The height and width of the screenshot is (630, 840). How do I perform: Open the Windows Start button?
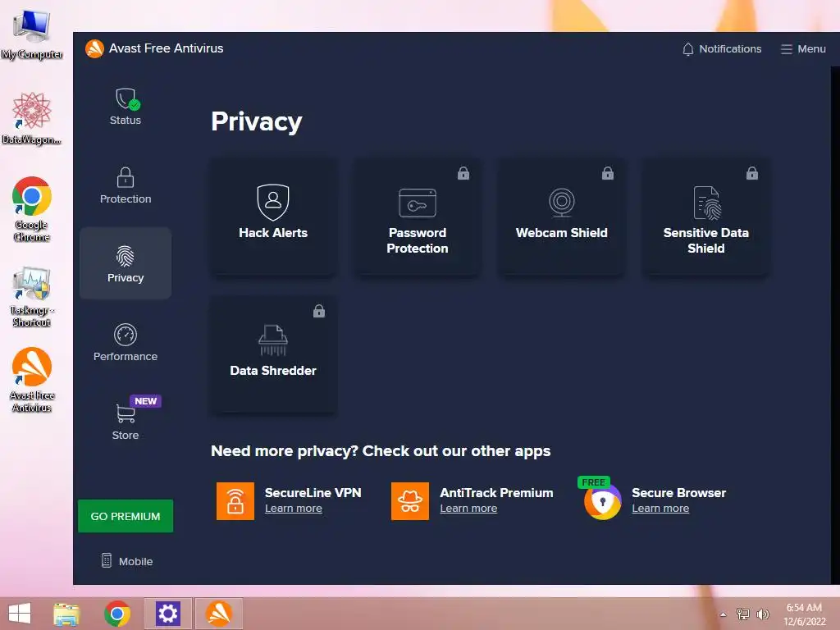click(x=20, y=614)
